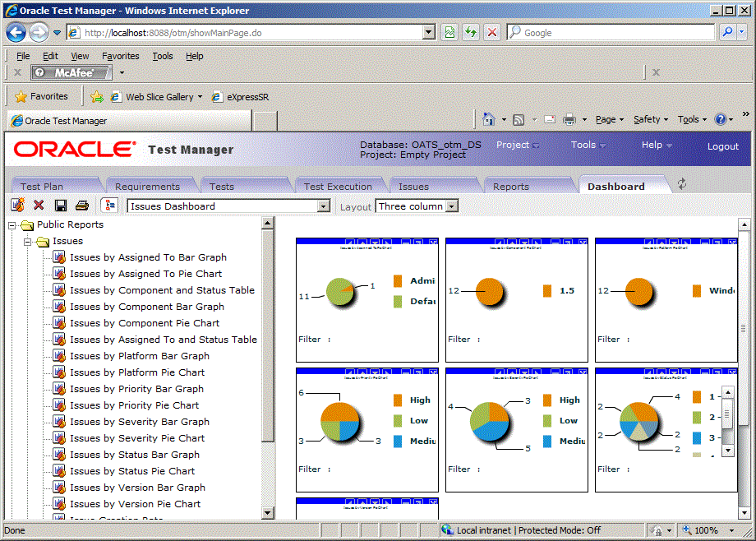This screenshot has width=756, height=541.
Task: Click inside the Google search box
Action: pyautogui.click(x=618, y=33)
